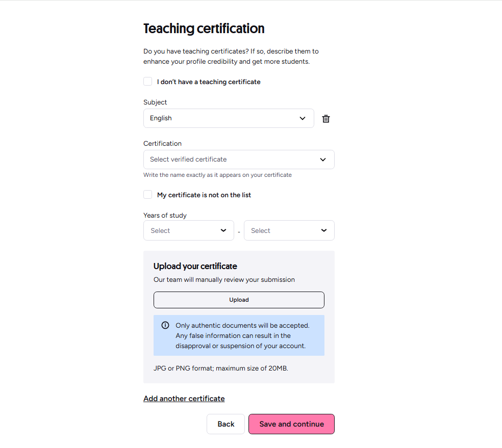This screenshot has width=502, height=448.
Task: Click the Teaching certification heading
Action: pos(204,29)
